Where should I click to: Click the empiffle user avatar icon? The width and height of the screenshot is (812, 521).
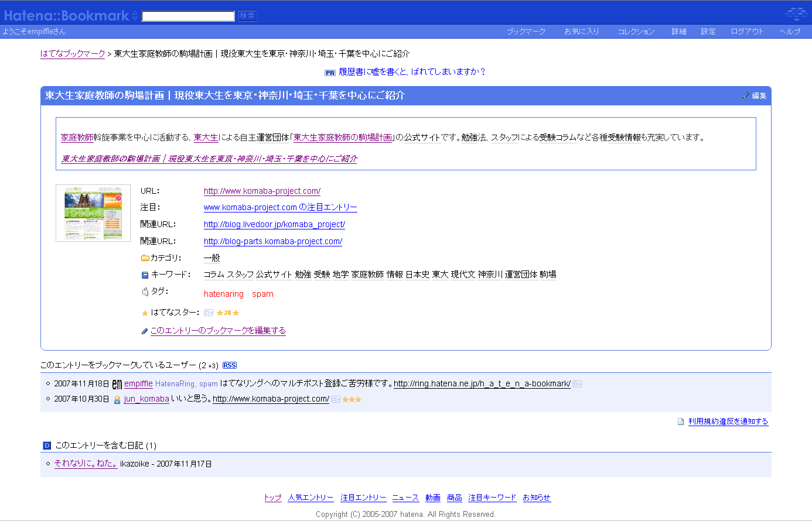[x=117, y=384]
